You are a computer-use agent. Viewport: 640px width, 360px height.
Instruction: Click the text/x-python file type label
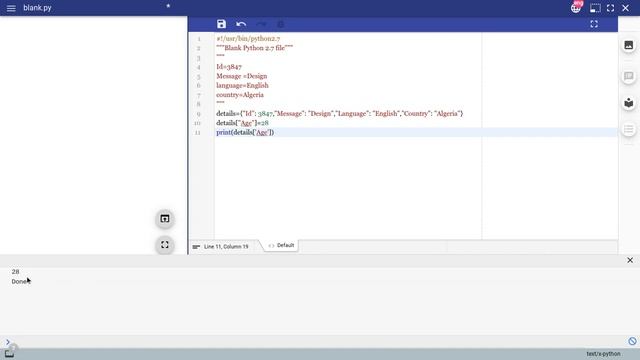point(603,354)
